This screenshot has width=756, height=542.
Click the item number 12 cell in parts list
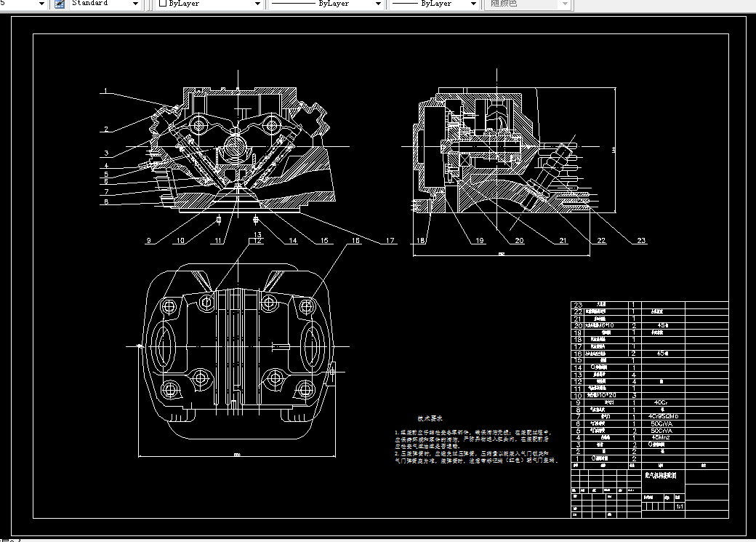[x=578, y=381]
